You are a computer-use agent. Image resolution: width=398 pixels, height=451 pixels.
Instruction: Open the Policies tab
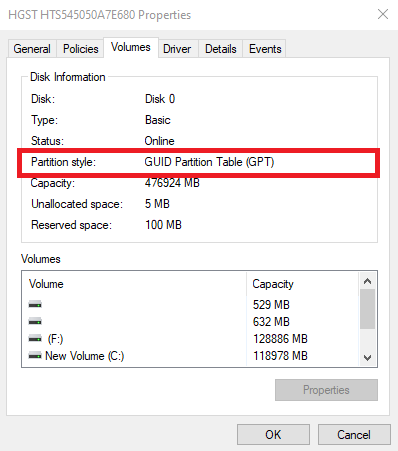tap(80, 49)
